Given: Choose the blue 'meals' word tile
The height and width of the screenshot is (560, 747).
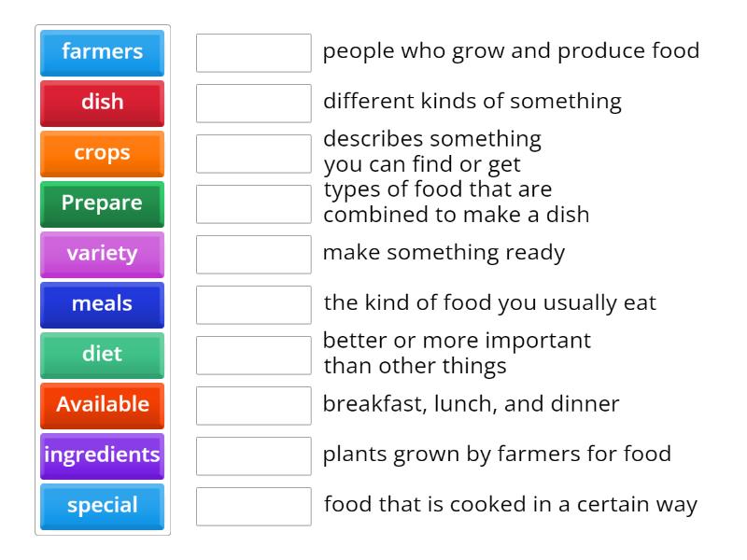Looking at the screenshot, I should point(102,304).
